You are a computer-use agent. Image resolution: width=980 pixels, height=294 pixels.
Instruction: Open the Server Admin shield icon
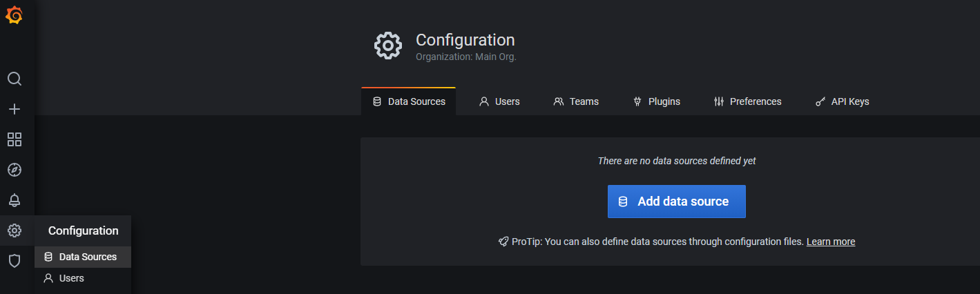[x=15, y=261]
